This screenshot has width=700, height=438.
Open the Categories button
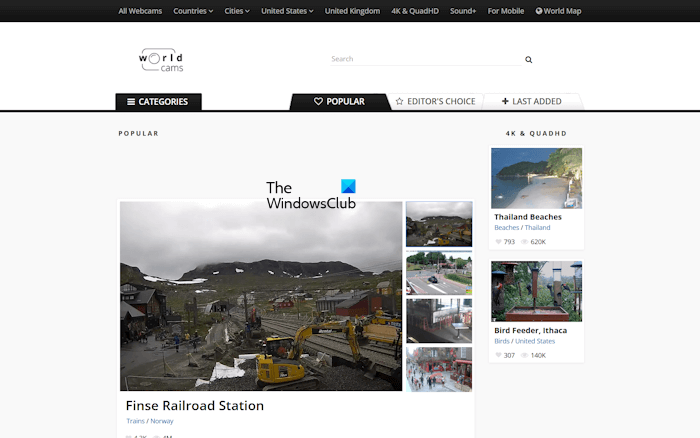pos(158,102)
